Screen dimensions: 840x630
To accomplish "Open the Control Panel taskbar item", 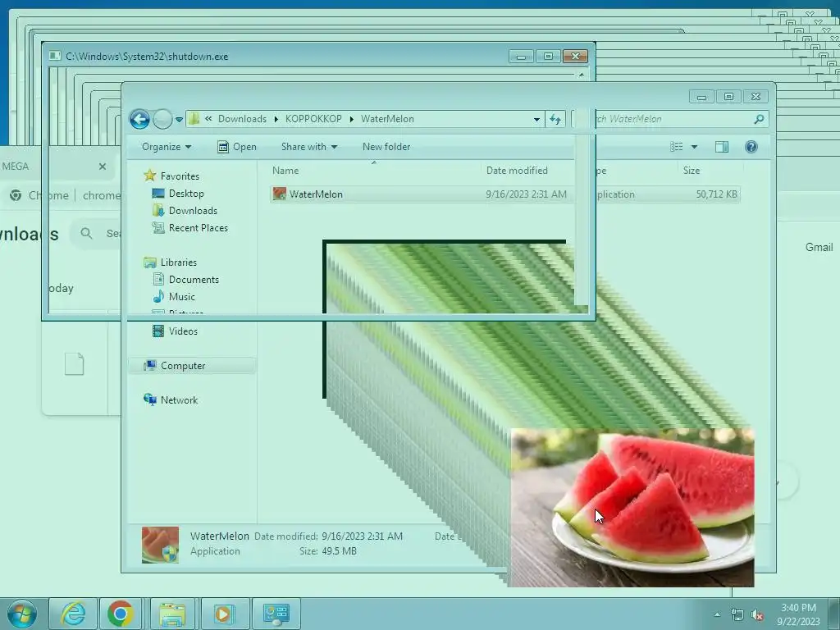I will (276, 614).
